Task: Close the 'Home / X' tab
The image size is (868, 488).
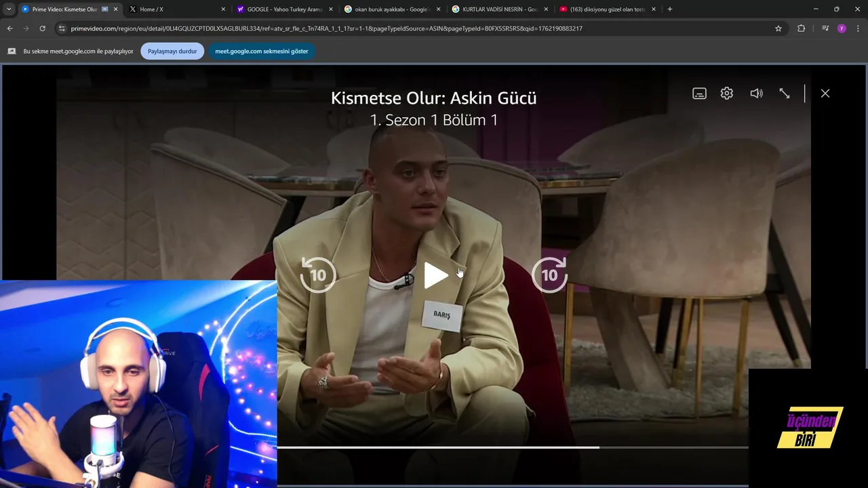Action: pyautogui.click(x=223, y=9)
